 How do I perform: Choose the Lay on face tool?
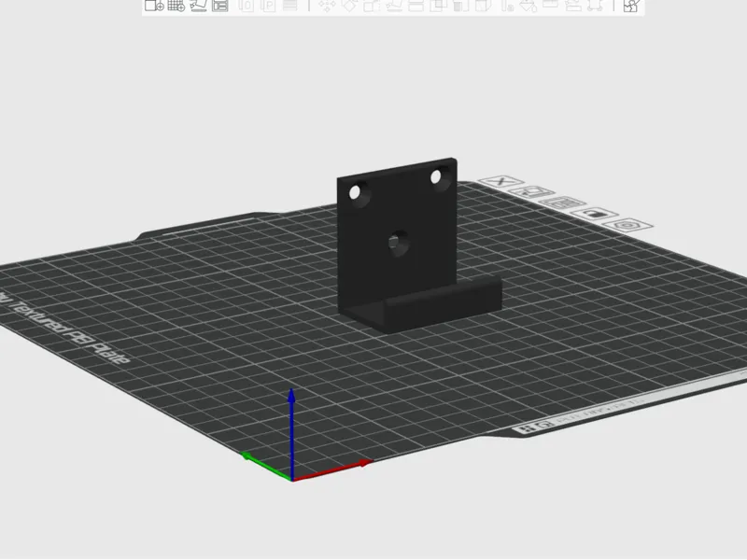click(394, 6)
